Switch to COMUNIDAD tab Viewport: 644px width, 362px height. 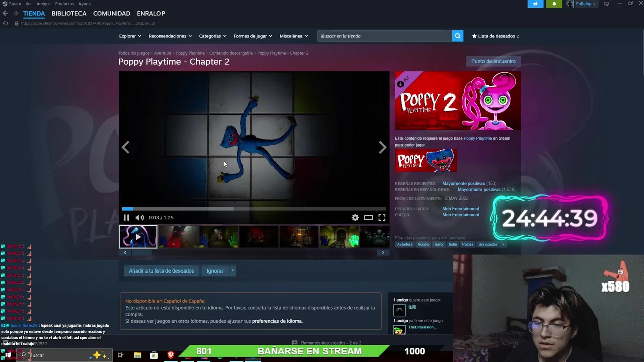click(x=112, y=13)
